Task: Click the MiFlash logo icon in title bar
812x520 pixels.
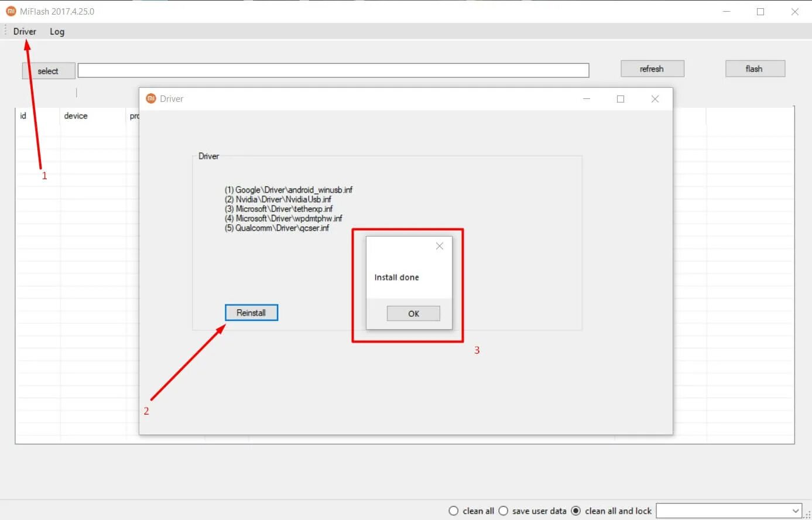Action: (x=11, y=11)
